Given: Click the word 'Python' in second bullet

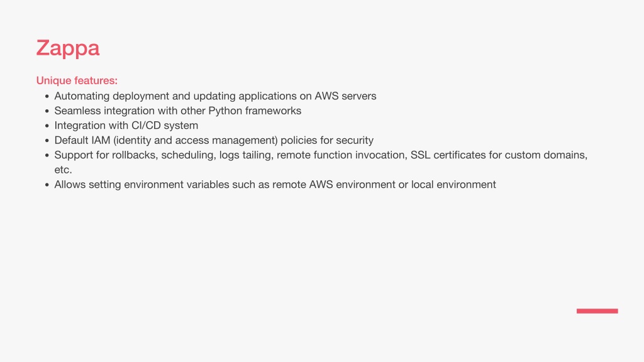Looking at the screenshot, I should click(225, 111).
